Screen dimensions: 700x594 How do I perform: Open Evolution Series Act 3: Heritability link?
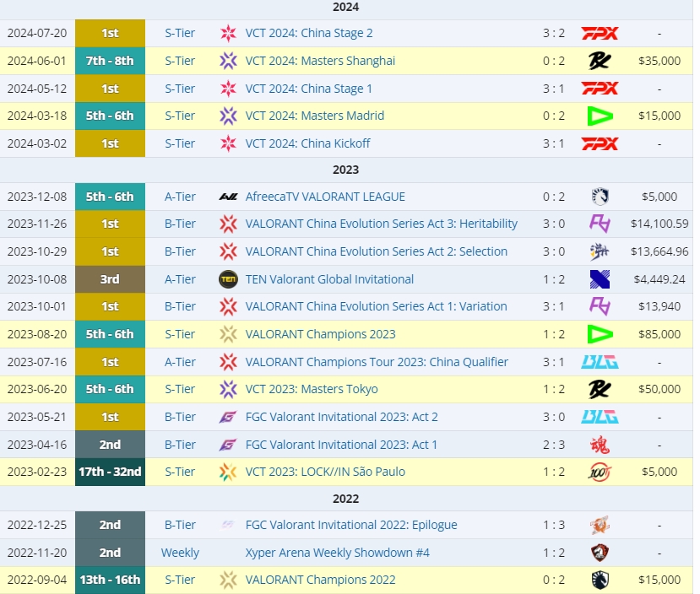pyautogui.click(x=382, y=224)
